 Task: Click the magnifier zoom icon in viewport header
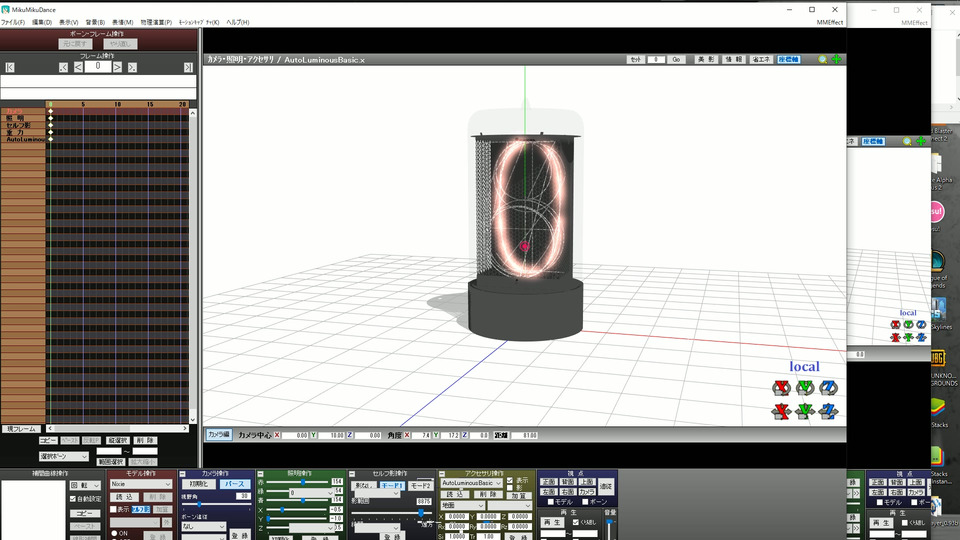click(823, 60)
